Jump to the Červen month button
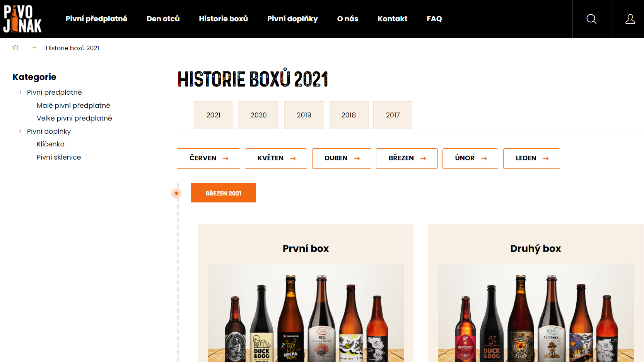This screenshot has height=362, width=644. click(208, 158)
